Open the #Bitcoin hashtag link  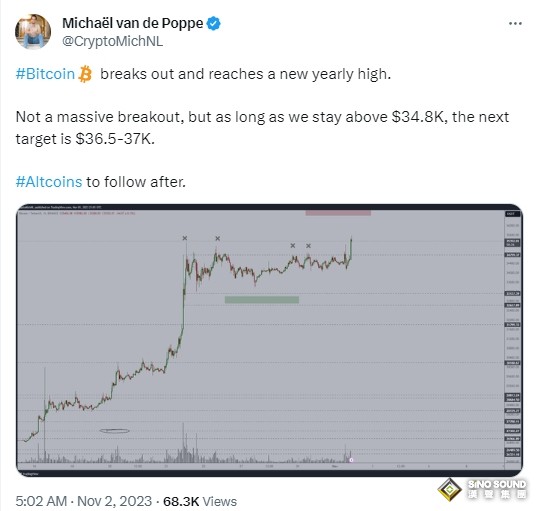(45, 74)
